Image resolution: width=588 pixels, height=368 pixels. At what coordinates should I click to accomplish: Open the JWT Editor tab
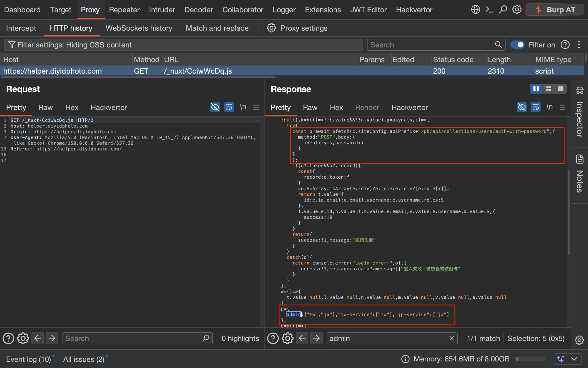[368, 10]
